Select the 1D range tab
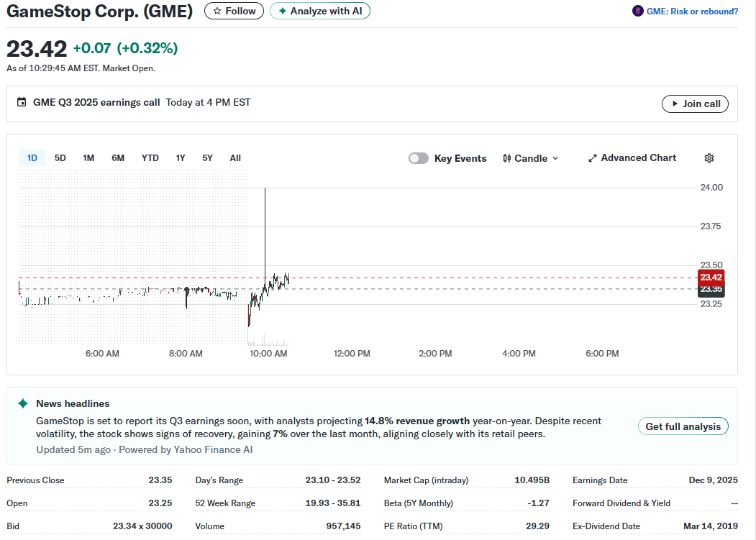This screenshot has height=540, width=756. (32, 158)
